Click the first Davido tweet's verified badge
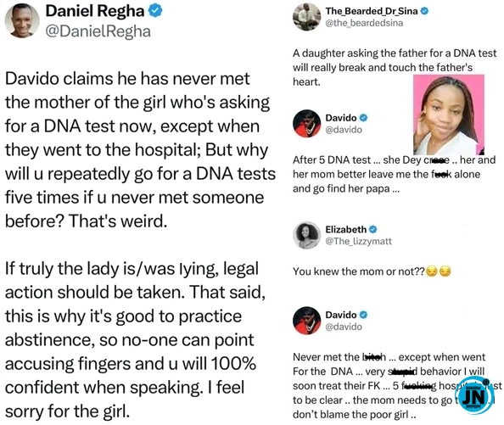Viewport: 504px width, 425px height. (363, 118)
